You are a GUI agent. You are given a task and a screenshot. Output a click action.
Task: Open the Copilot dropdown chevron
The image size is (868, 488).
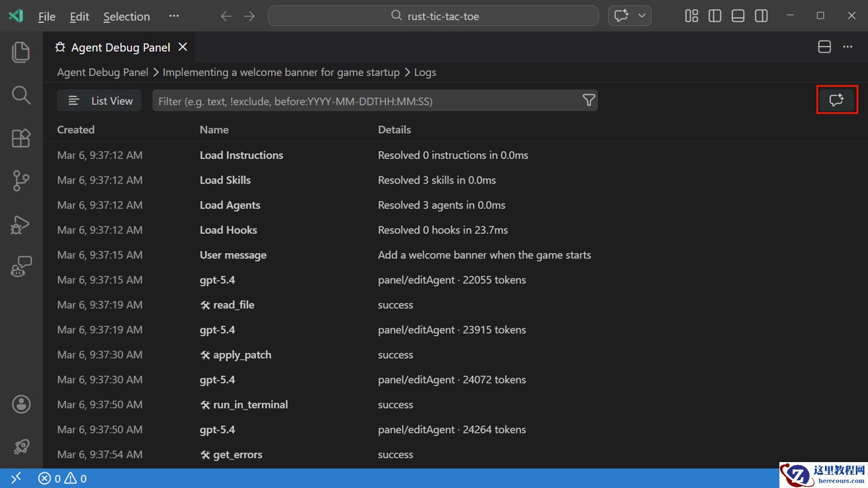click(641, 16)
